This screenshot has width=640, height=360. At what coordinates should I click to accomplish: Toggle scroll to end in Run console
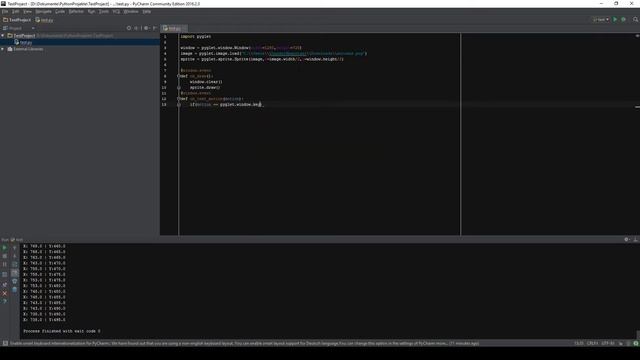click(x=15, y=273)
